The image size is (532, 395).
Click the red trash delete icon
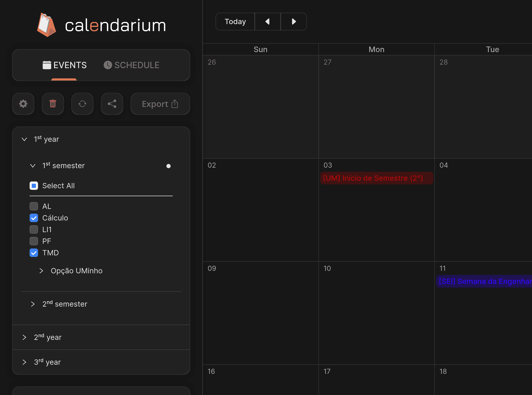(x=53, y=104)
